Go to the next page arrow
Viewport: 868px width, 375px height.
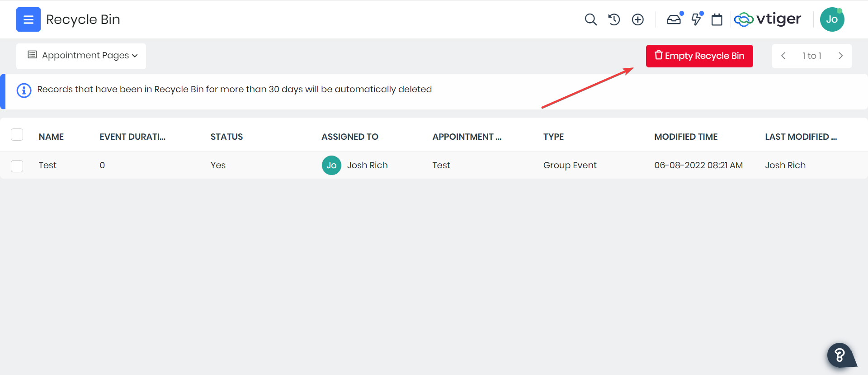840,56
